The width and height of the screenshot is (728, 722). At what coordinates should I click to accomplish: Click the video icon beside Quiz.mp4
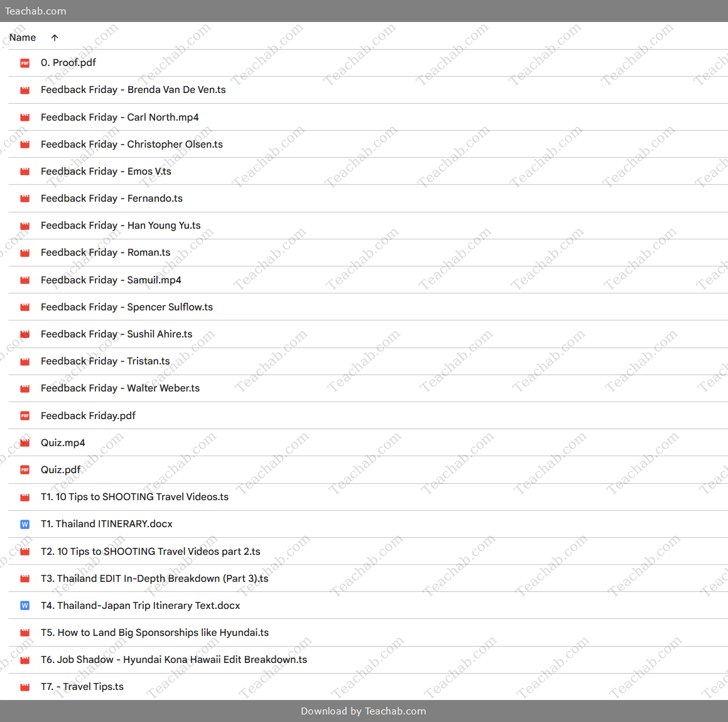(25, 443)
